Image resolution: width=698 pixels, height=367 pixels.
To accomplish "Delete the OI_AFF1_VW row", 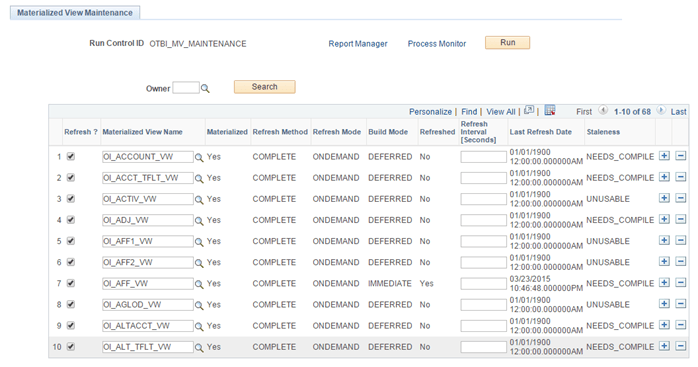I will [681, 241].
